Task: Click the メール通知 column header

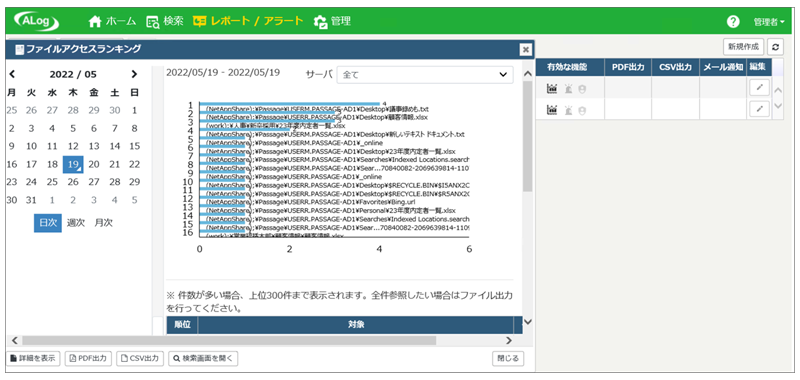Action: click(x=723, y=67)
